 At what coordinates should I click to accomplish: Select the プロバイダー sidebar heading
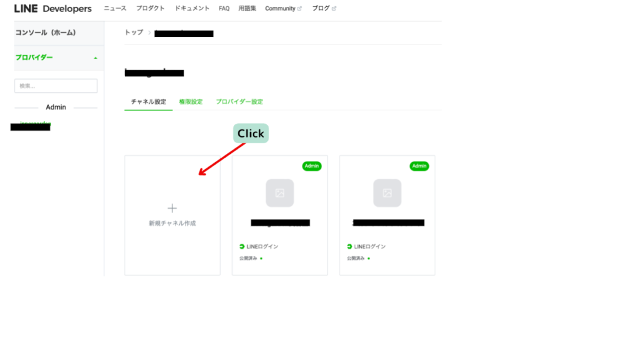(x=34, y=57)
